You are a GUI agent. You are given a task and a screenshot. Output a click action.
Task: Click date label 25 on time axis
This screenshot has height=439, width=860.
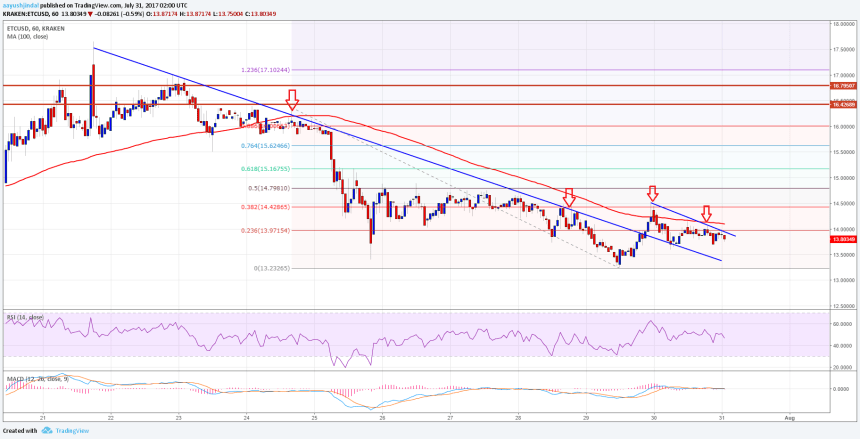(315, 417)
